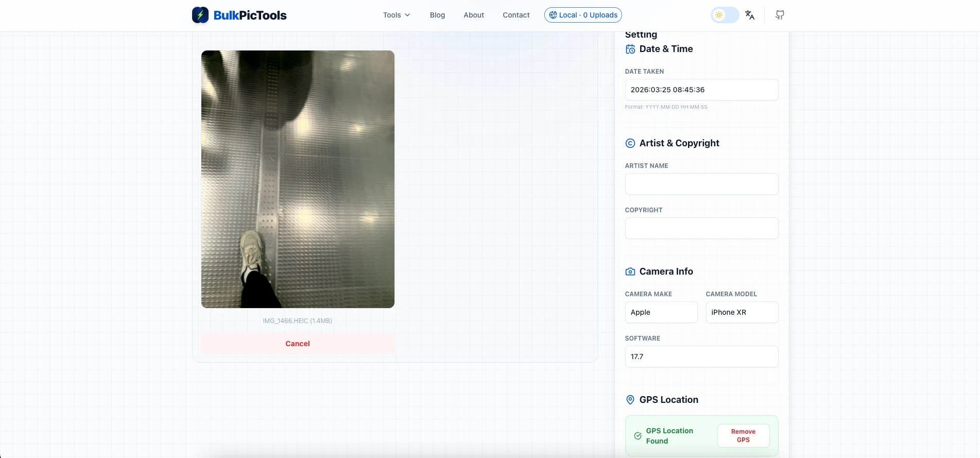The image size is (980, 458).
Task: Click the 'Format: YYYY:MM:DD HH:MM:SS' hint text
Action: (x=666, y=107)
